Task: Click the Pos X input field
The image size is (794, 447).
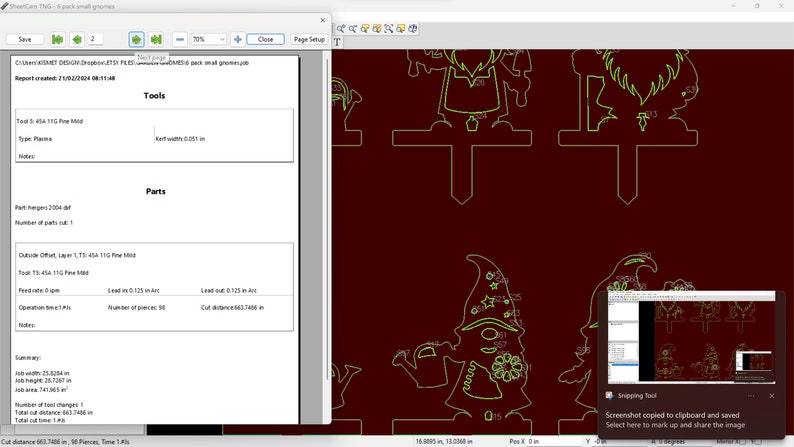Action: 554,441
